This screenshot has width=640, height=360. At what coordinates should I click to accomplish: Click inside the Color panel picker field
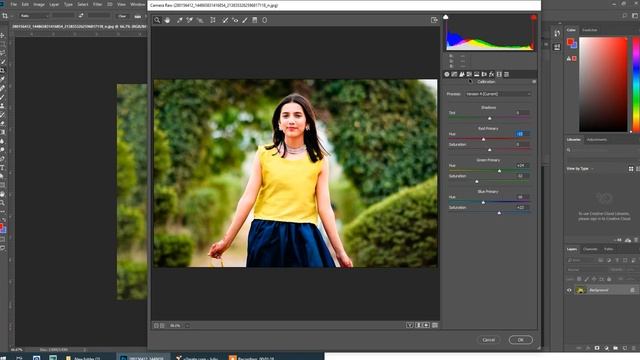603,84
